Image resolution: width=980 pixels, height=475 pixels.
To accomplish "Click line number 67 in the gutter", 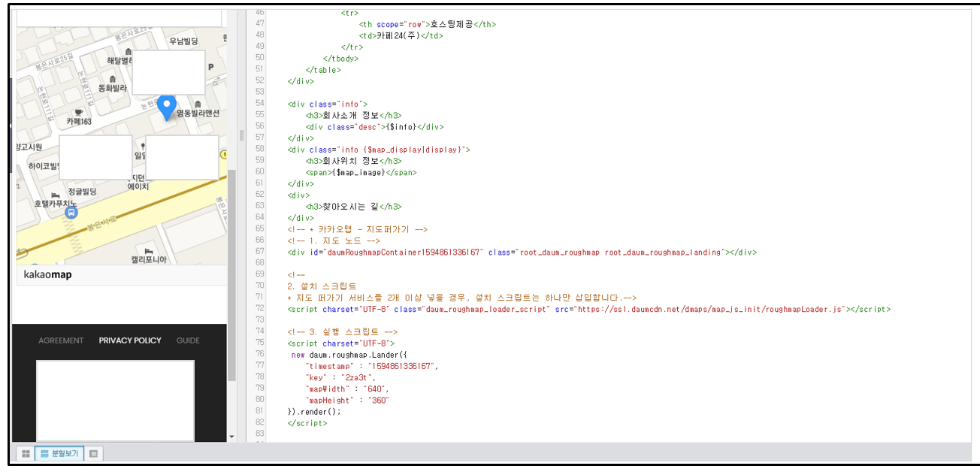I will [260, 253].
